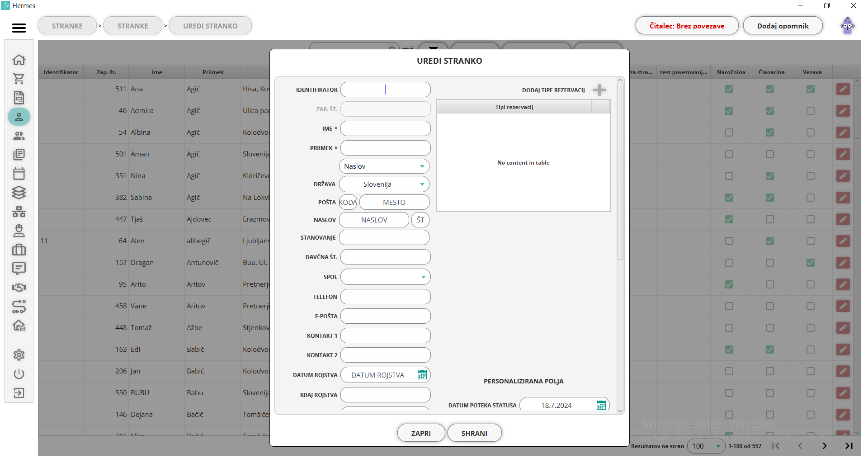Screen dimensions: 868x463
Task: Toggle Članarina checkbox for Edi Babič
Action: [770, 350]
